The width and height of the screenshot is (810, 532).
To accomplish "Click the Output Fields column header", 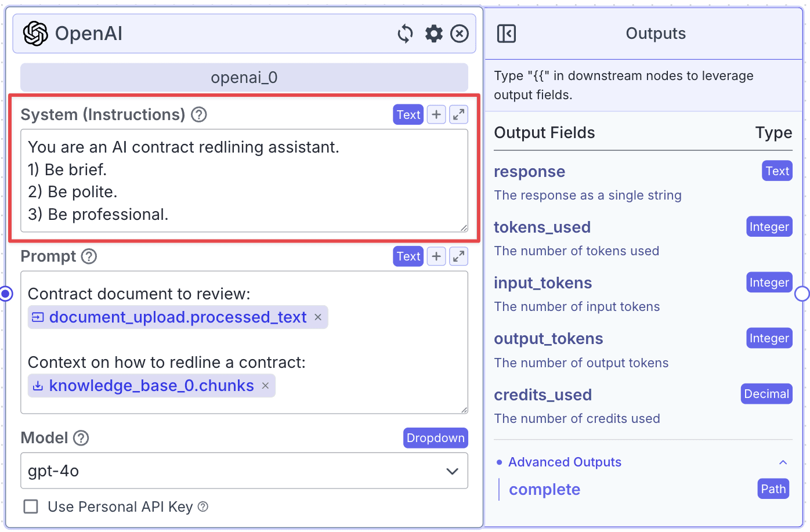I will pos(544,133).
